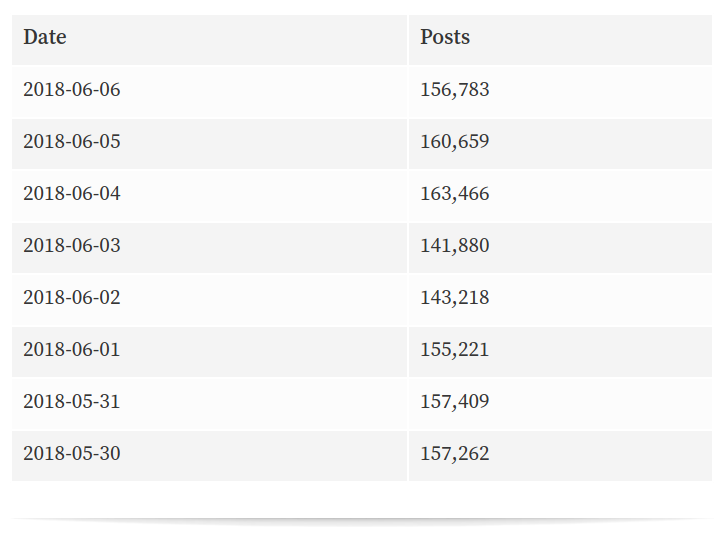
Task: Click the 2018-06-03 date cell
Action: tap(209, 248)
